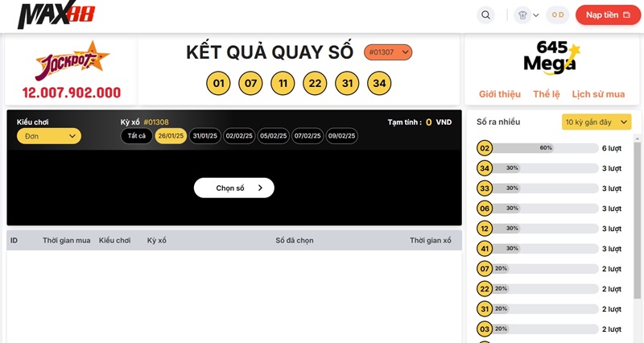Select the 09/02/25 draw date

(x=341, y=136)
